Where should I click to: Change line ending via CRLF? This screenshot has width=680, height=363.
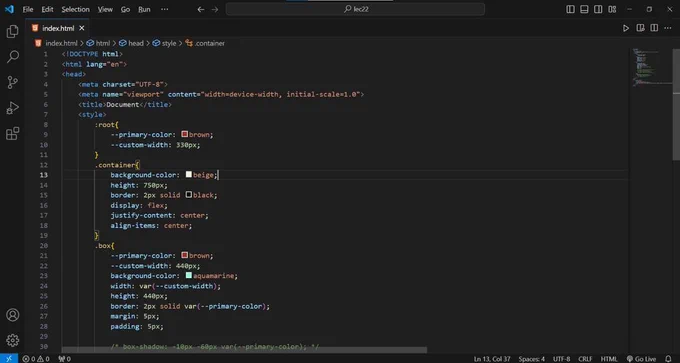tap(585, 359)
